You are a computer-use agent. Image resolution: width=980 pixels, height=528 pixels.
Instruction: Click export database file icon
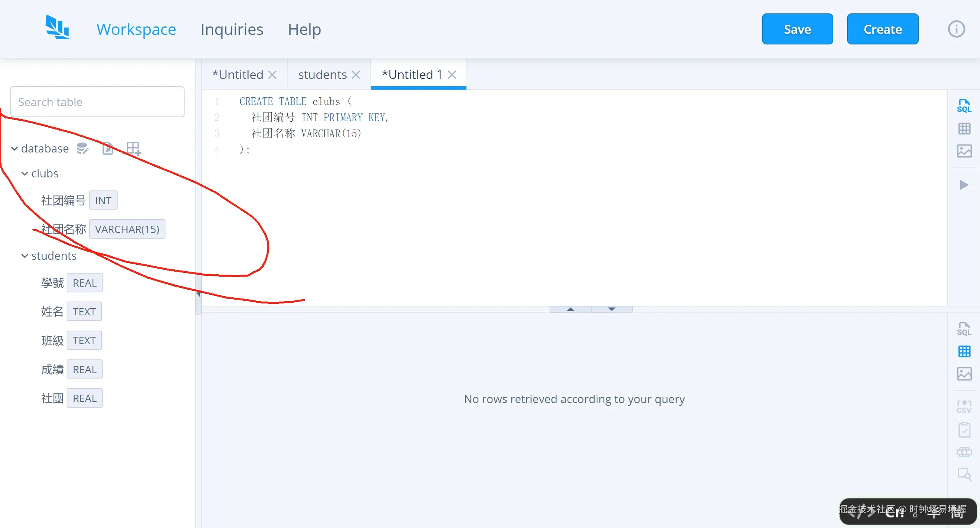[x=108, y=148]
